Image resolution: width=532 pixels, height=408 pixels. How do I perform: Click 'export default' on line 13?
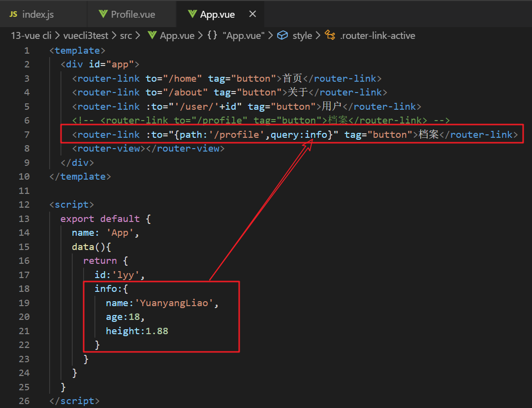click(x=100, y=219)
